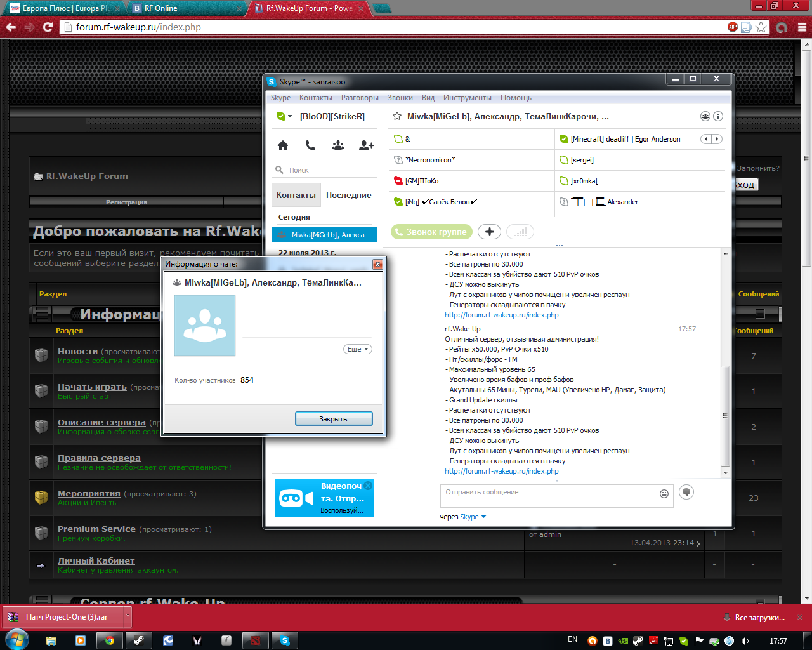The height and width of the screenshot is (650, 812).
Task: Reload the forum page
Action: coord(48,27)
